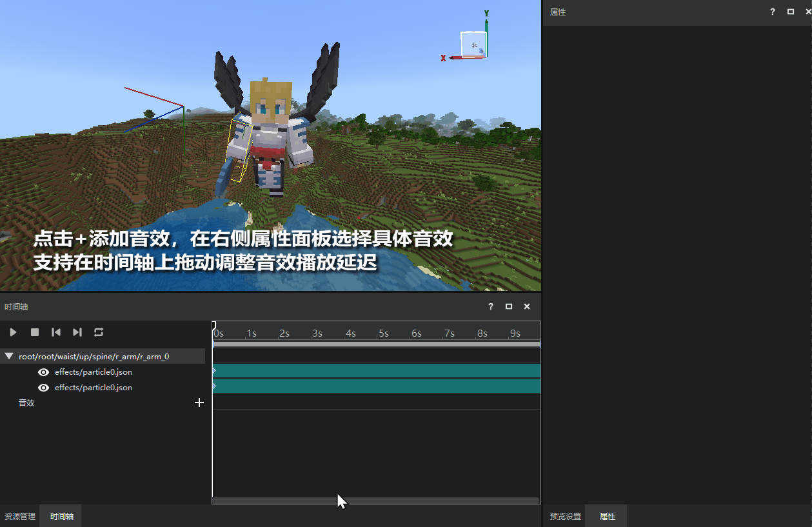
Task: Click the first particle track's keyframe diamond
Action: pos(214,371)
